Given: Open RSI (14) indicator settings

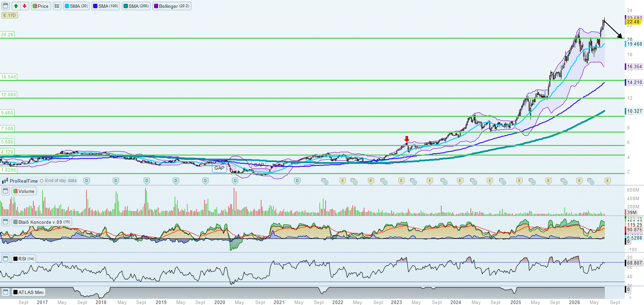Looking at the screenshot, I should (24, 259).
